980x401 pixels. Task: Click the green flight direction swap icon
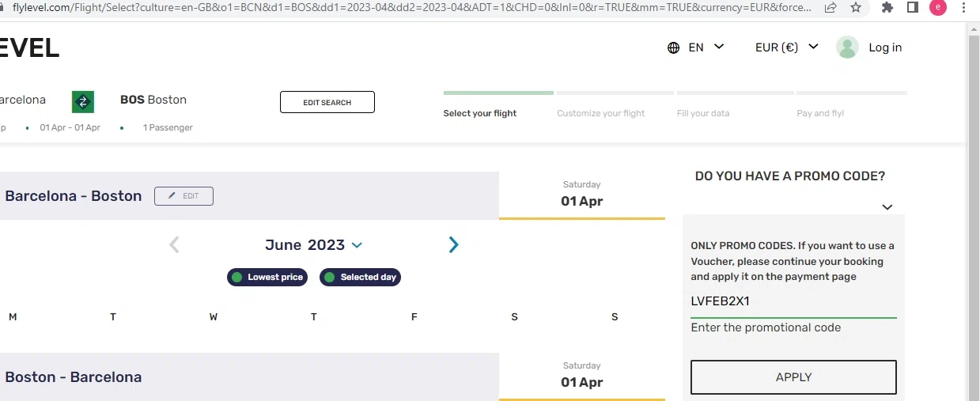(83, 101)
